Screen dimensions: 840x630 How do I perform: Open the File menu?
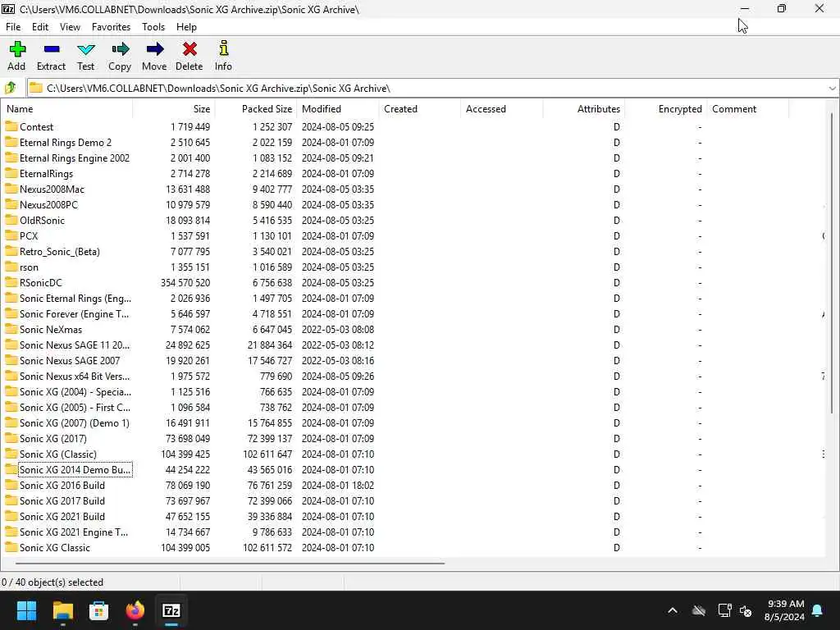click(13, 27)
